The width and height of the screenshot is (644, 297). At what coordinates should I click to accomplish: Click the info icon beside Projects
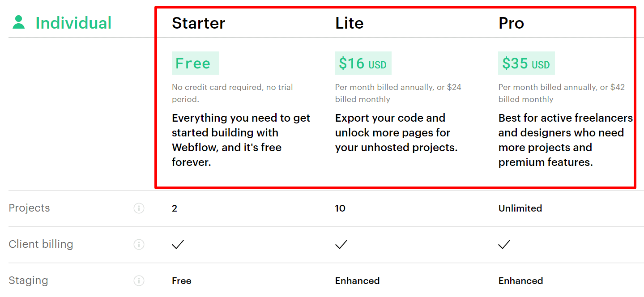(139, 208)
